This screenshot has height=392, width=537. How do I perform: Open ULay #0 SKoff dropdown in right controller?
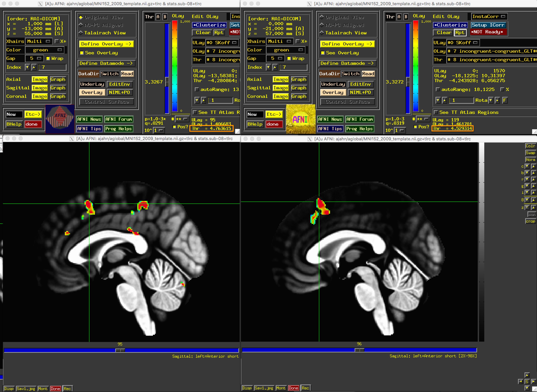[463, 43]
